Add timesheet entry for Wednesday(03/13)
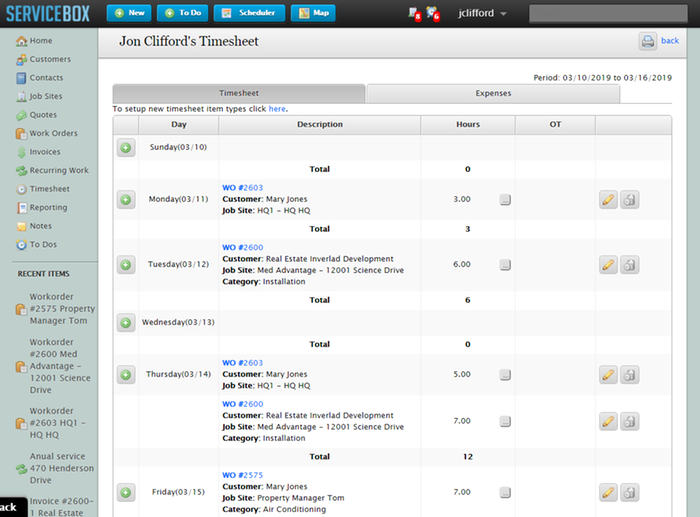 point(126,322)
